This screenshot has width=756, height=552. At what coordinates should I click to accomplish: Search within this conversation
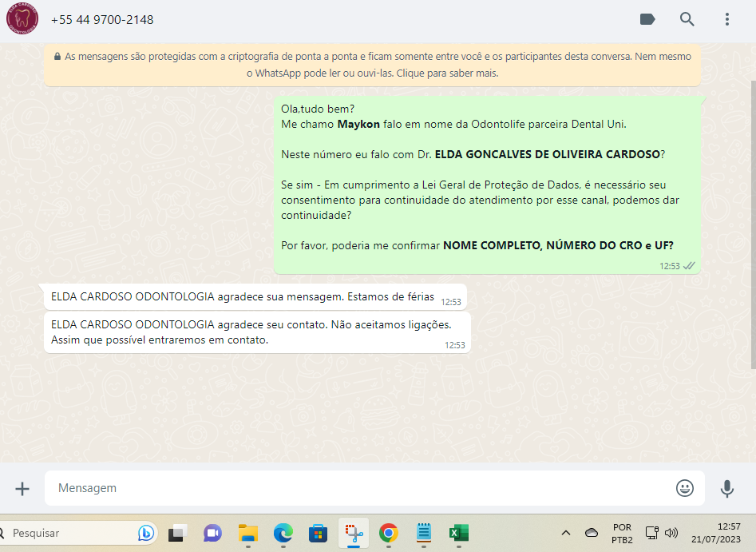coord(687,19)
